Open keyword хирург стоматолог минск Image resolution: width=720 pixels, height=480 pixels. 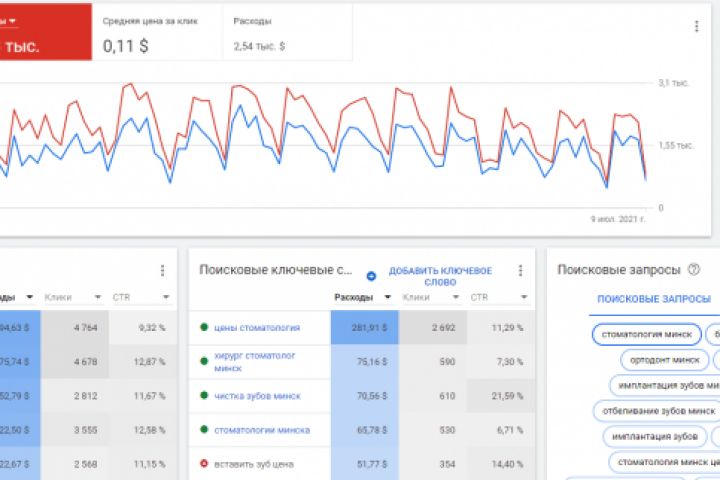coord(254,361)
